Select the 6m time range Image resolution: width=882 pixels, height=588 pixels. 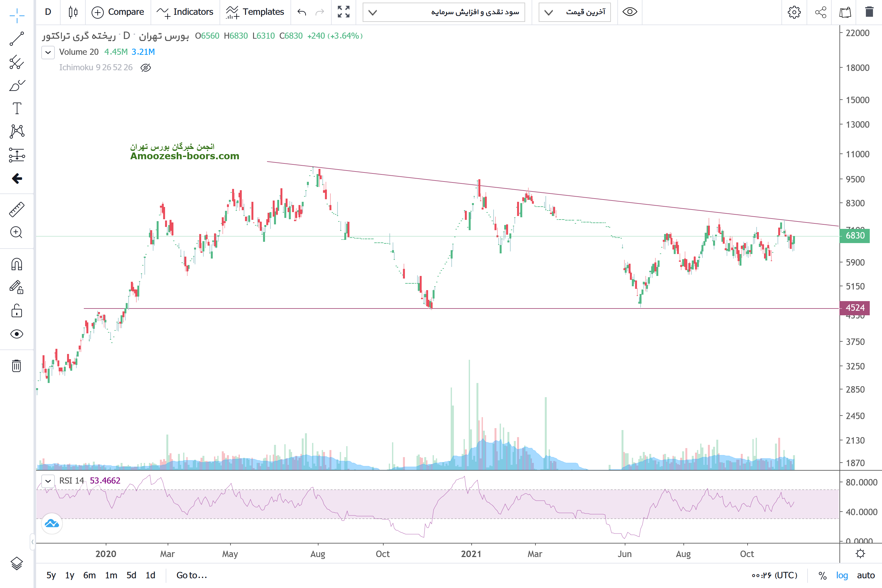click(89, 575)
